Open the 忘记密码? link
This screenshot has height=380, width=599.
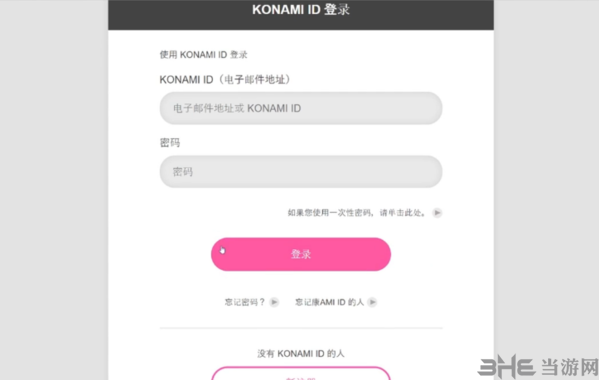coord(245,302)
